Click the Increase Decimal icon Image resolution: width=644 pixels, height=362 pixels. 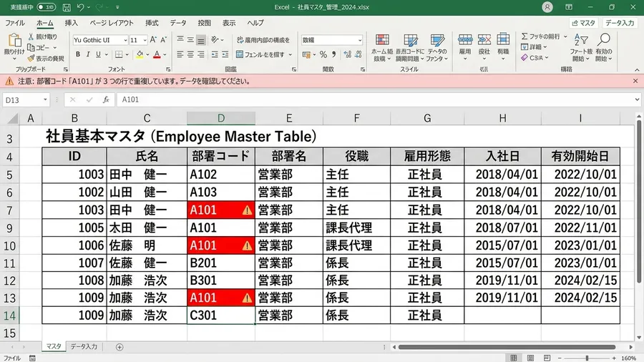pos(348,54)
